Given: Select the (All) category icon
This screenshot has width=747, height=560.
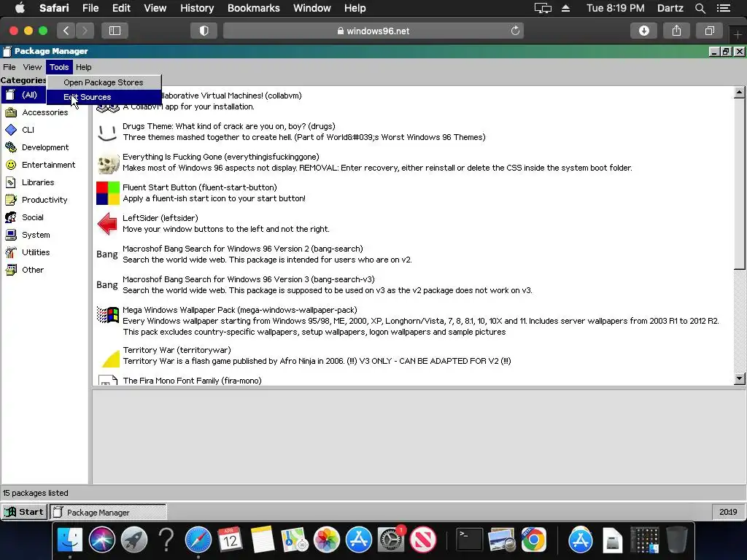Looking at the screenshot, I should (x=10, y=95).
